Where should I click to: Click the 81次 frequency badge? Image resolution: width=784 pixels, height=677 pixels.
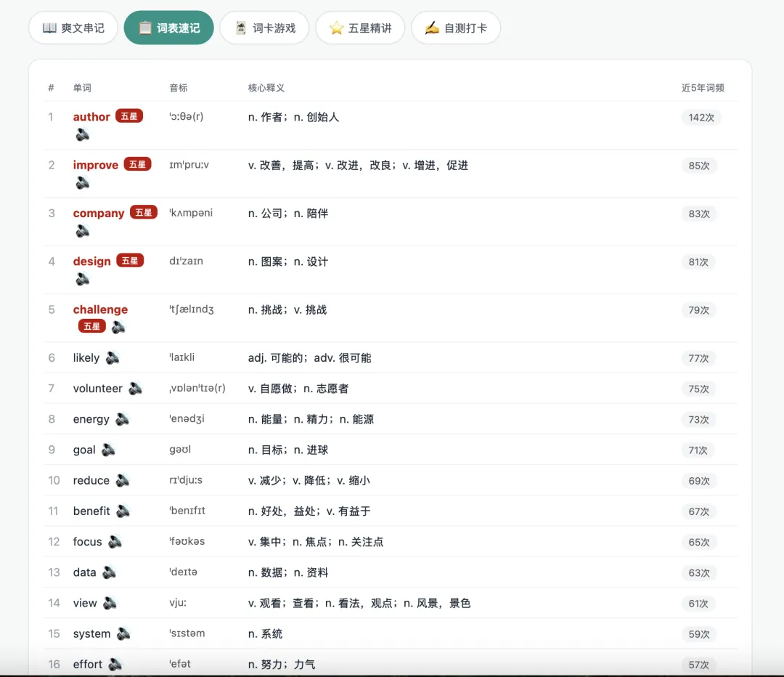click(x=698, y=262)
